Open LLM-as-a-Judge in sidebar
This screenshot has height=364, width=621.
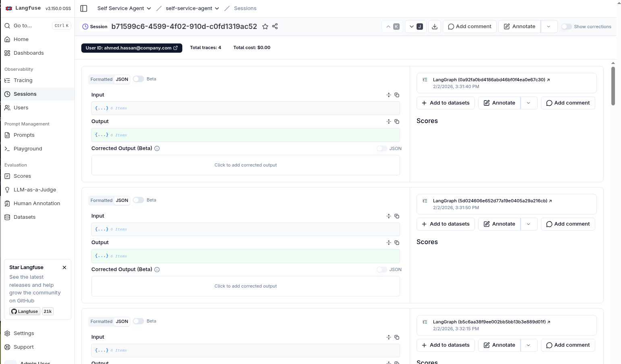[x=37, y=190]
